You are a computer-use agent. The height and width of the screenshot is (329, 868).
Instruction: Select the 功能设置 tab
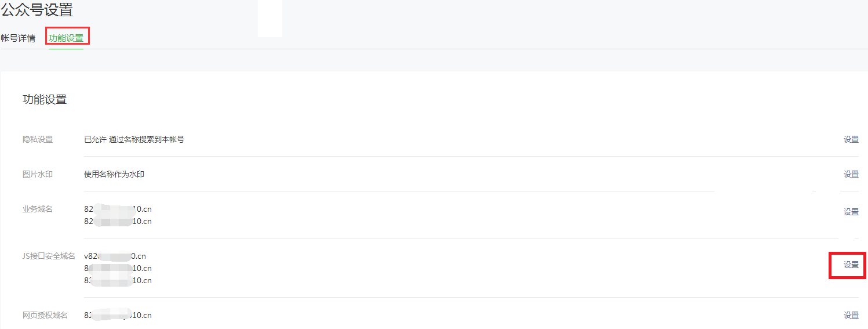coord(66,38)
